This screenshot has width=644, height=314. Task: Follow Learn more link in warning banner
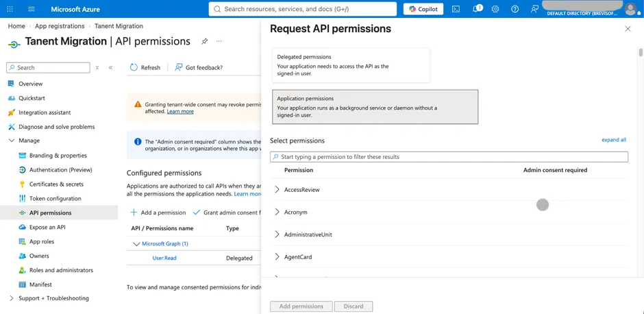click(180, 111)
